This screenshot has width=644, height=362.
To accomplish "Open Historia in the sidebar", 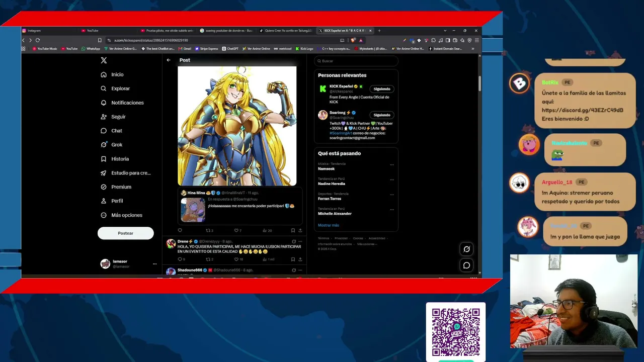I will pyautogui.click(x=114, y=159).
